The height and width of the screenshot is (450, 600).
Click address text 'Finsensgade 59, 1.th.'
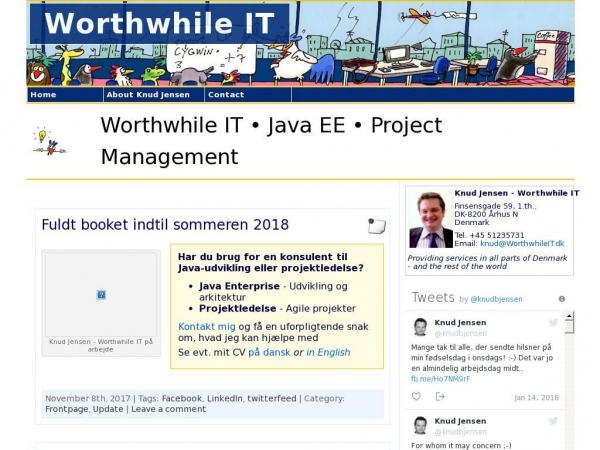[x=495, y=206]
